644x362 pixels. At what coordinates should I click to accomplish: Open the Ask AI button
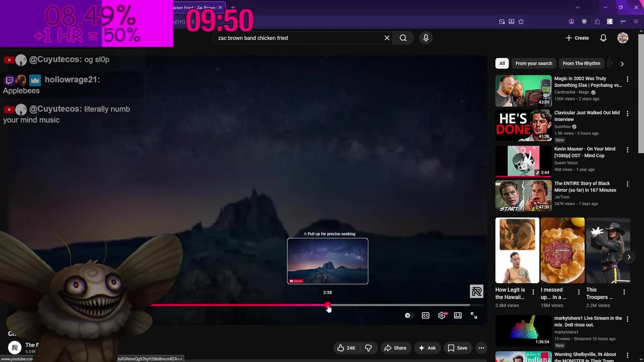point(427,348)
